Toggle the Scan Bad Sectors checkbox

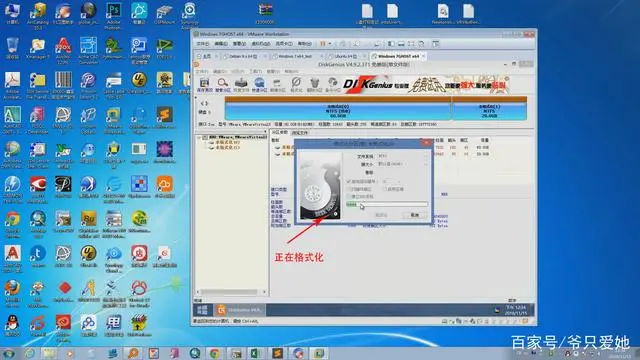coord(349,189)
